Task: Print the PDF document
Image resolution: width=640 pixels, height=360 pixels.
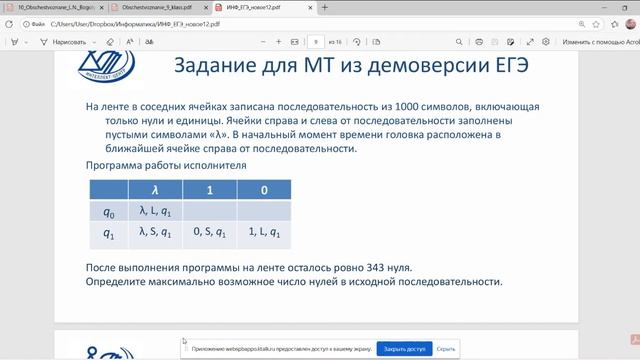Action: 479,42
